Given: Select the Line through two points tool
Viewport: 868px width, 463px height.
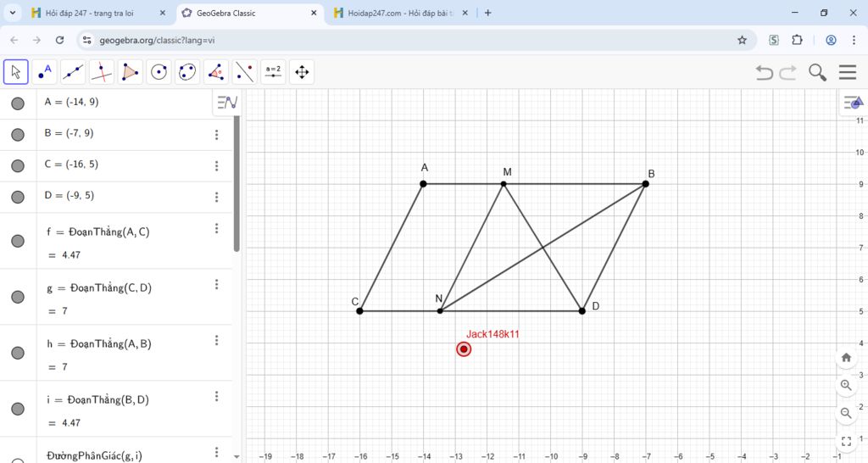Looking at the screenshot, I should [73, 72].
